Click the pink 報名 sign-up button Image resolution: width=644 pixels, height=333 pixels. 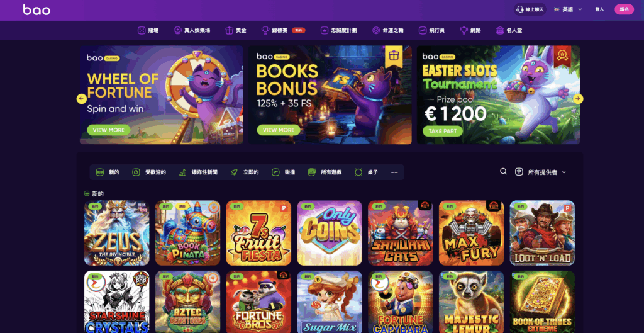point(624,9)
